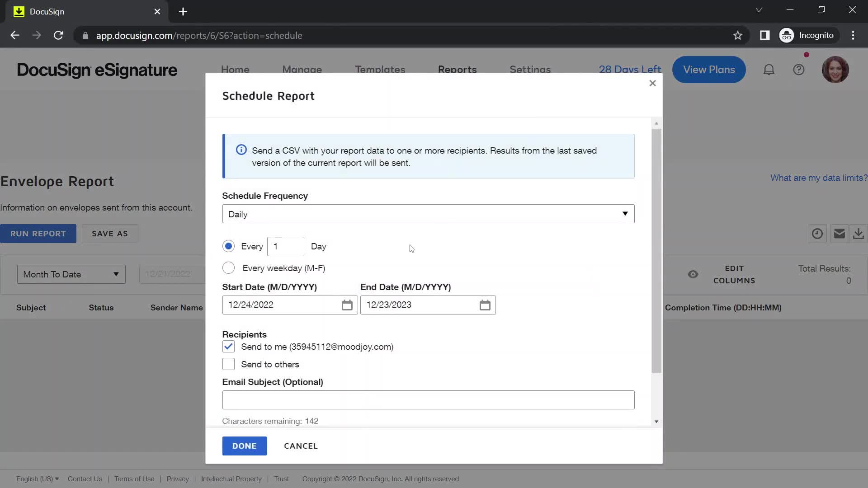Screen dimensions: 868x488
Task: View site information lock icon
Action: [85, 35]
